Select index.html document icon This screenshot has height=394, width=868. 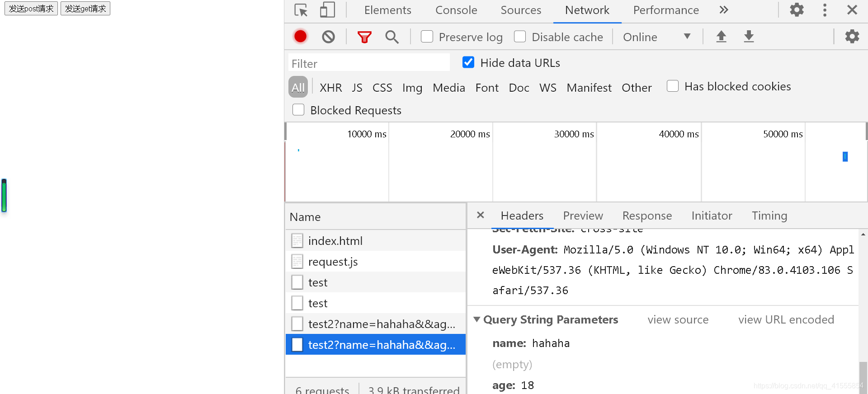tap(297, 241)
